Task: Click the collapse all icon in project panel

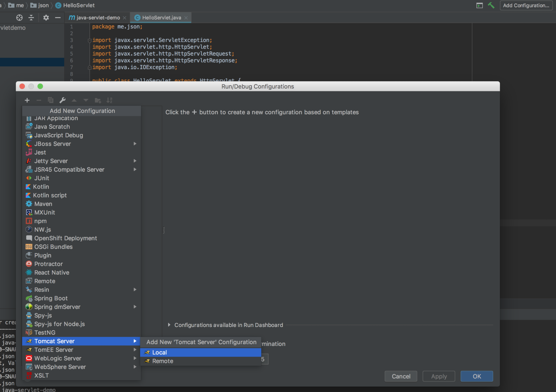Action: tap(31, 18)
